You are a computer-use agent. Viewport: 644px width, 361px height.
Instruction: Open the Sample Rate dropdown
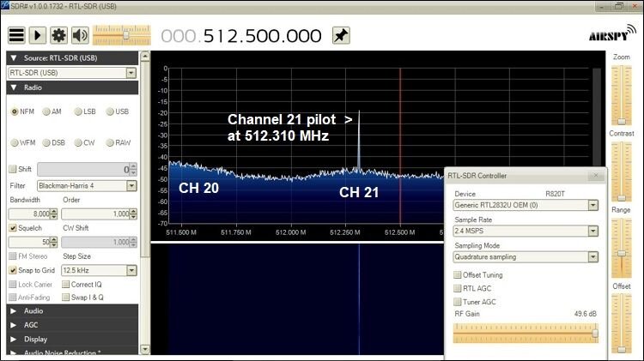coord(592,231)
